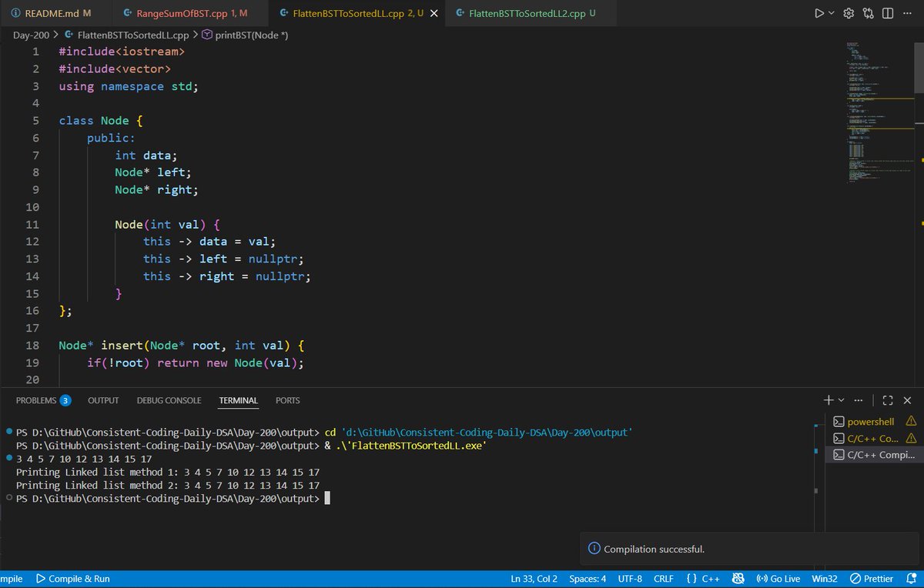Open the PROBLEMS panel tab
This screenshot has height=588, width=924.
[x=36, y=400]
